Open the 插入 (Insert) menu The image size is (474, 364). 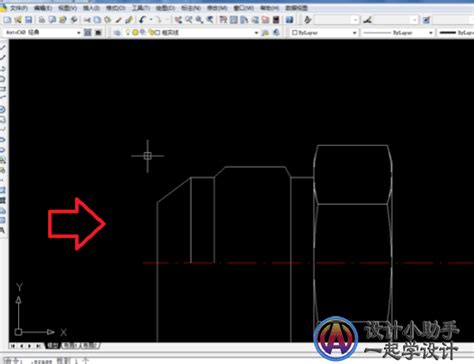[91, 8]
